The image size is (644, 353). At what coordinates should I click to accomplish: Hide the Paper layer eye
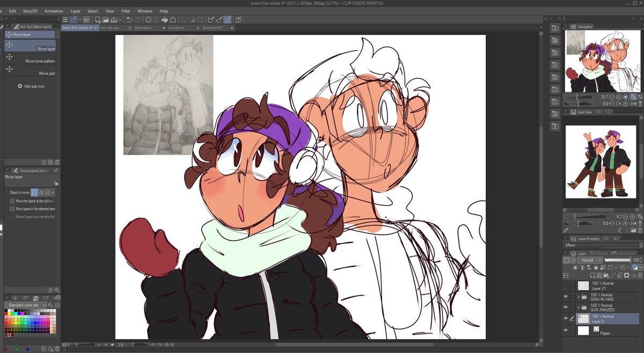point(565,331)
